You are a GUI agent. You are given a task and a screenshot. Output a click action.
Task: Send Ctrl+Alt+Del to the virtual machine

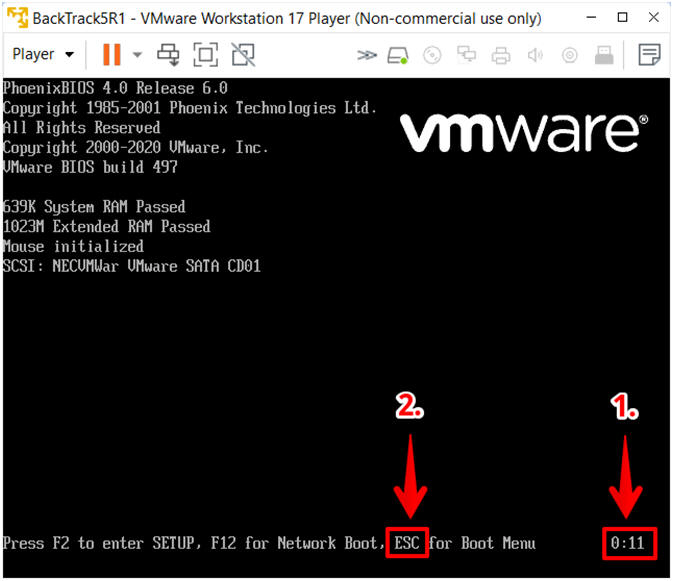click(168, 55)
